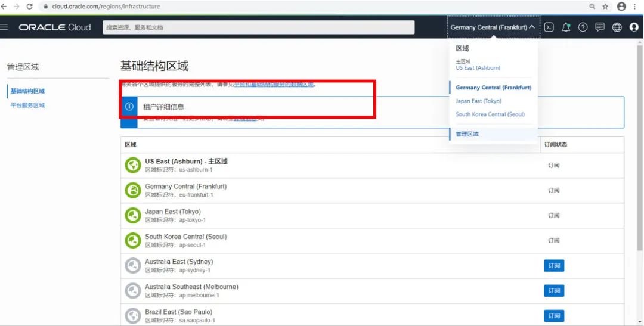Subscribe to Brazil East (Sao Paulo) region
Screen dimensions: 644x326
[x=554, y=316]
